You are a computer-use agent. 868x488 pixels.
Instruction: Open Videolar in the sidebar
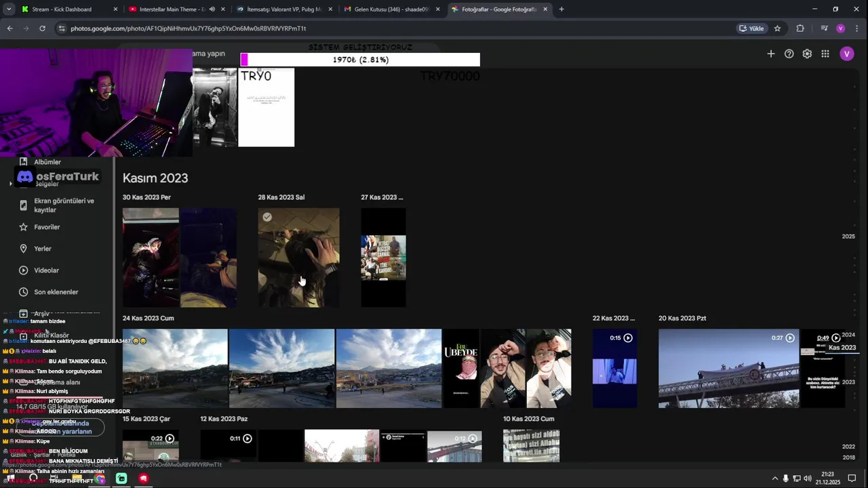(46, 270)
